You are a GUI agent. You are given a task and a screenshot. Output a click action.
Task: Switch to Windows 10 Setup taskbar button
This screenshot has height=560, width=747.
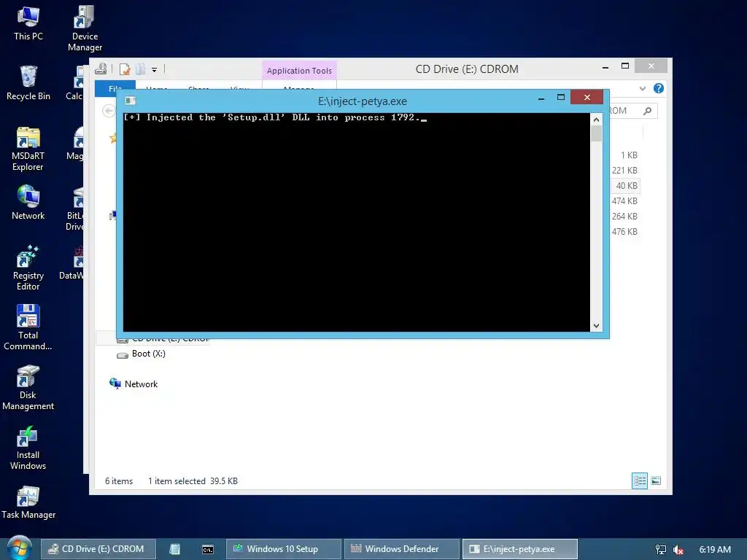point(284,549)
